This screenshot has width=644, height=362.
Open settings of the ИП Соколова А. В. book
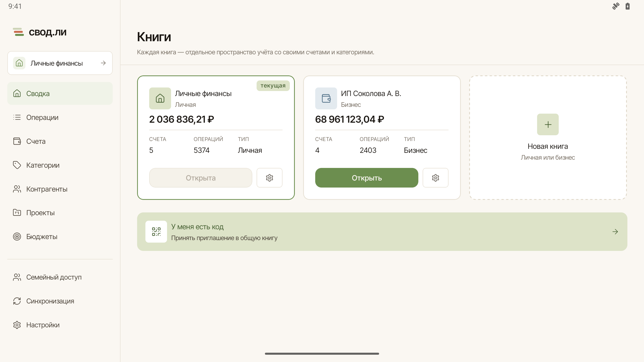pyautogui.click(x=435, y=178)
